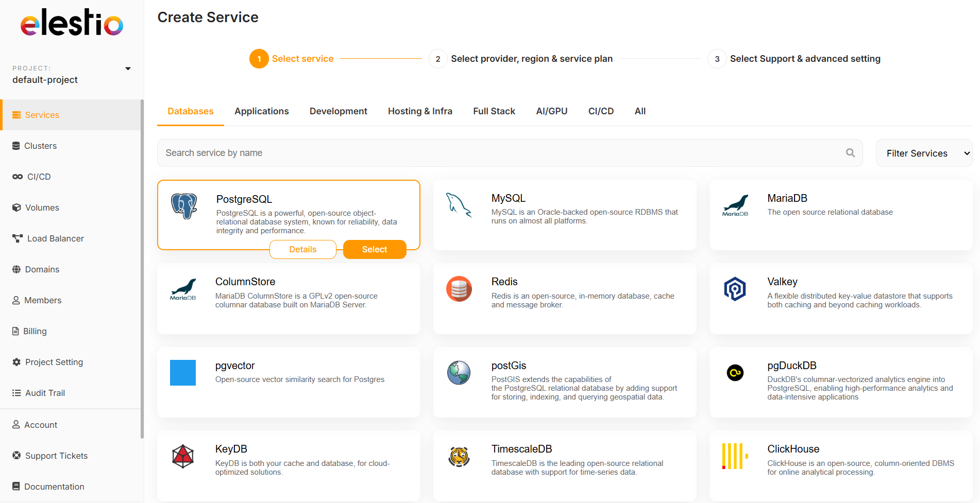Click the pgvector blue square logo
This screenshot has height=503, width=980.
point(183,373)
